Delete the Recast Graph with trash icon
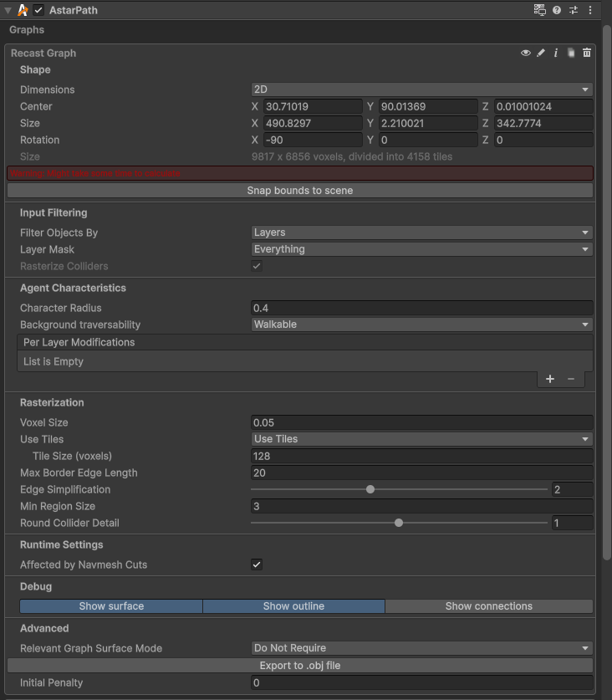612x700 pixels. point(587,53)
